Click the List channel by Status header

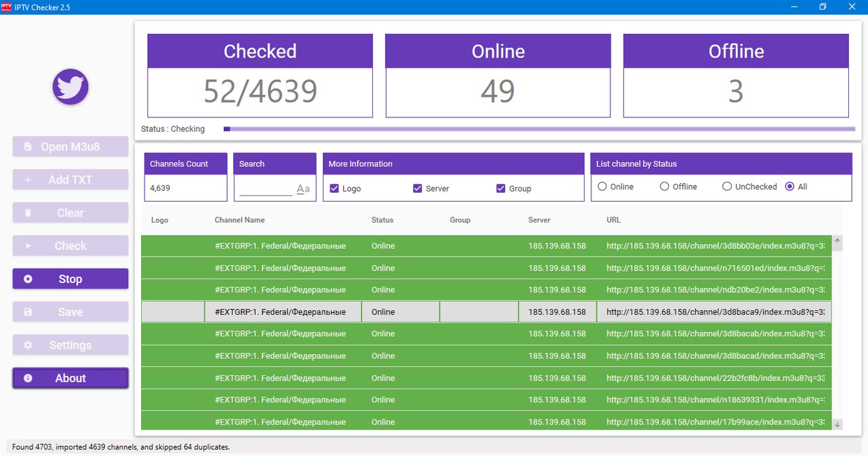[x=722, y=164]
